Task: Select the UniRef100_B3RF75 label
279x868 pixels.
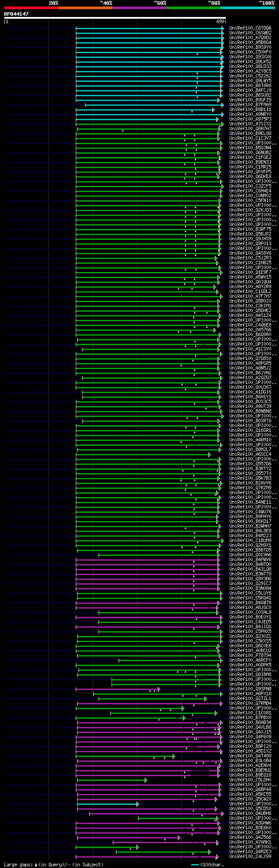Action: pos(250,229)
